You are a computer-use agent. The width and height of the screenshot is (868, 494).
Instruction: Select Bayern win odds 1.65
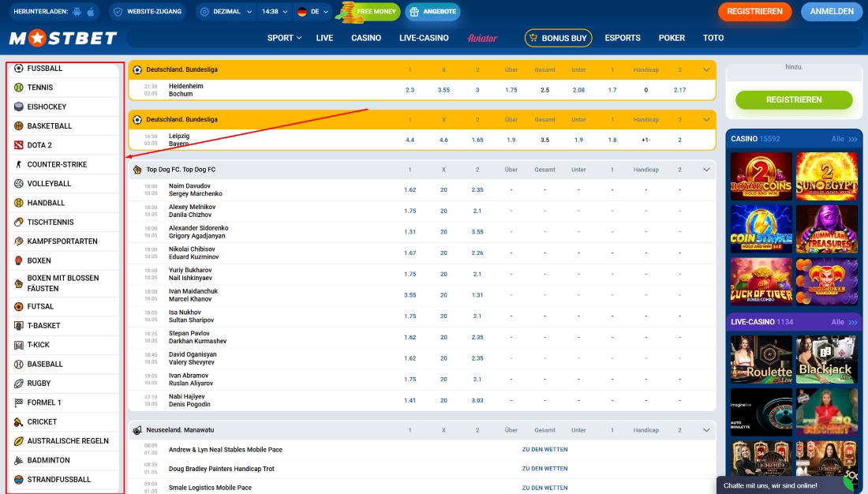pos(477,140)
